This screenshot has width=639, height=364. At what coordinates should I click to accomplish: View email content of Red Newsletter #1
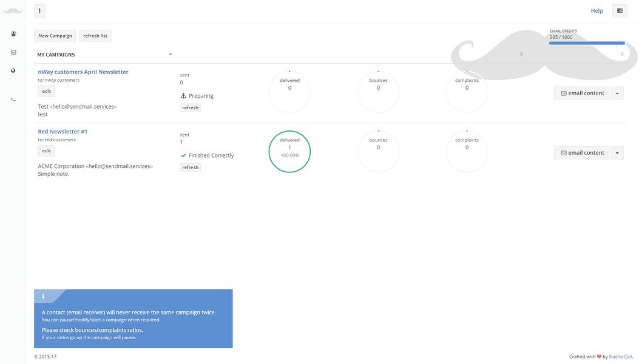click(x=581, y=152)
